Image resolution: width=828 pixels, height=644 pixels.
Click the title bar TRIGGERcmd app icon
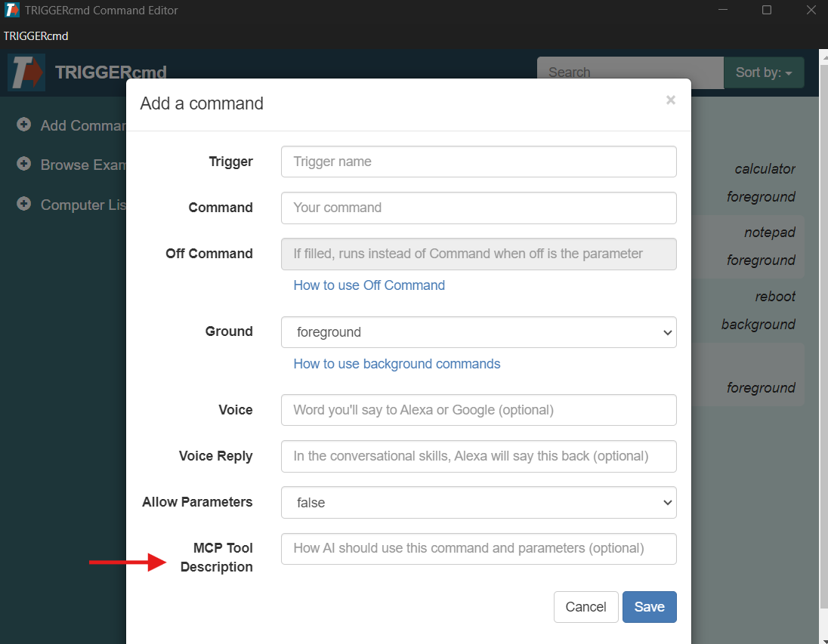coord(12,10)
